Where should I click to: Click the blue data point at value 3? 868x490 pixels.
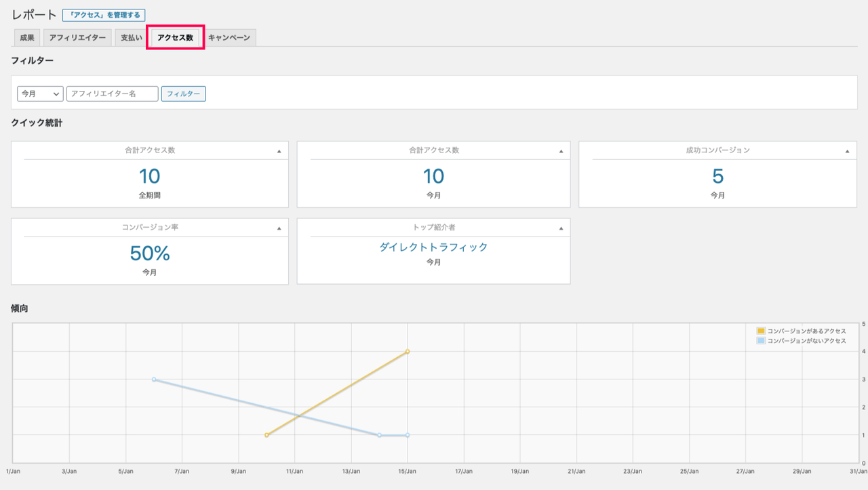click(154, 380)
